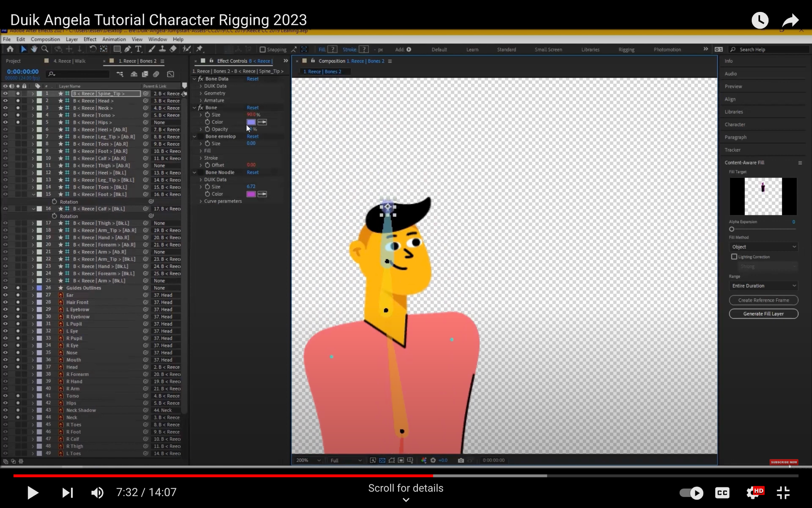
Task: Tick the Lighting Correction checkbox
Action: click(734, 257)
